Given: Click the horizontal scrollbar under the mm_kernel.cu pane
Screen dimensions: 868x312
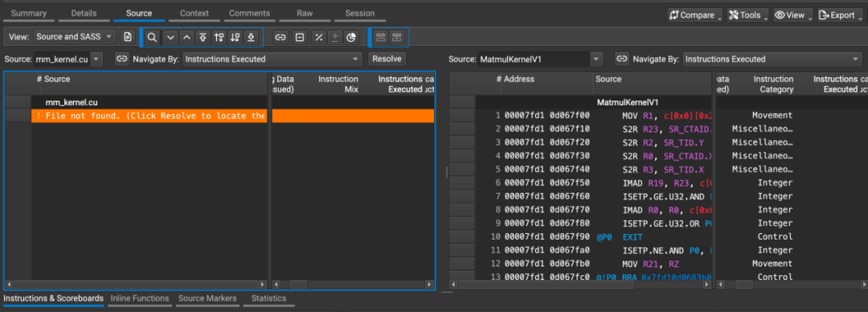Looking at the screenshot, I should (x=136, y=285).
